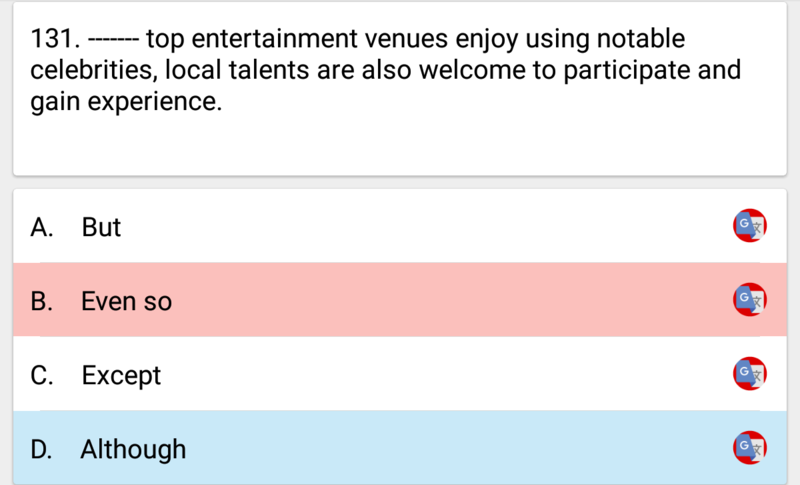Tap the 'Even so' answer text
This screenshot has width=800, height=485.
[x=127, y=301]
